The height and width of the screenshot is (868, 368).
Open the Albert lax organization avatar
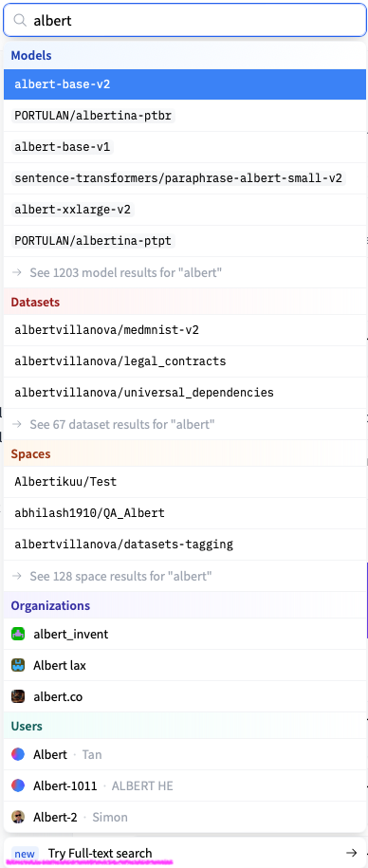point(18,665)
